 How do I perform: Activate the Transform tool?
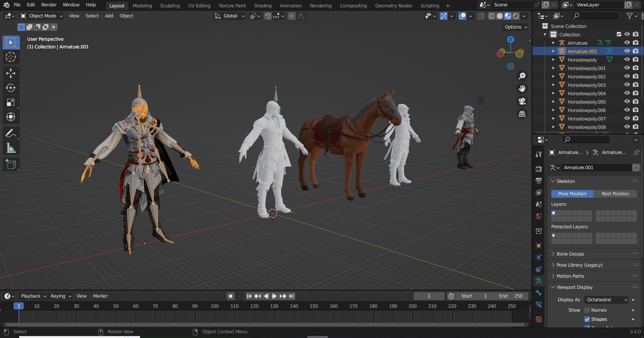(11, 117)
